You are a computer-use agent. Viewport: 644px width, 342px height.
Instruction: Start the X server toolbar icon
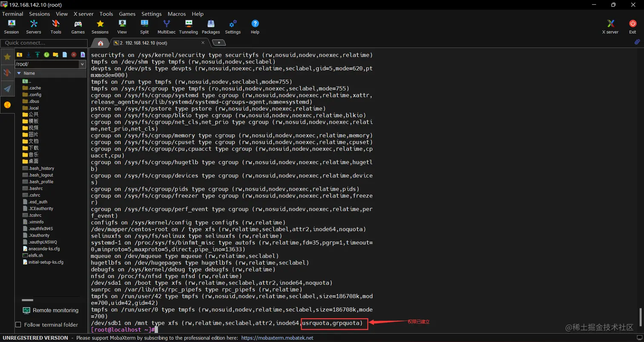[610, 27]
